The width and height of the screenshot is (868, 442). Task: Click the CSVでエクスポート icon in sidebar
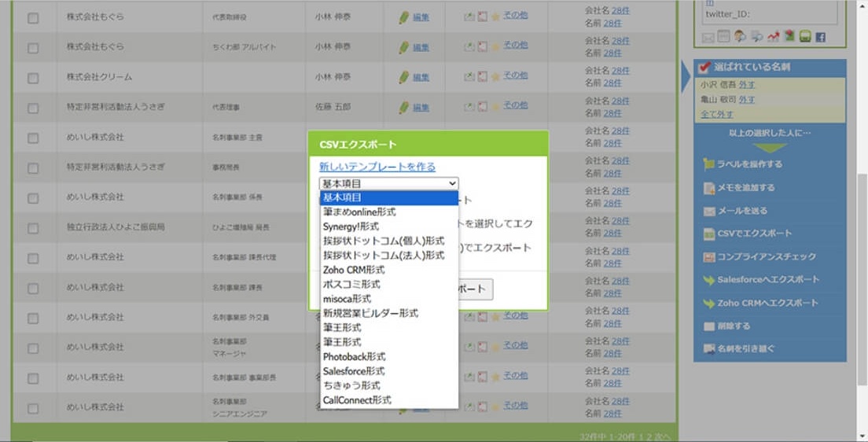708,234
